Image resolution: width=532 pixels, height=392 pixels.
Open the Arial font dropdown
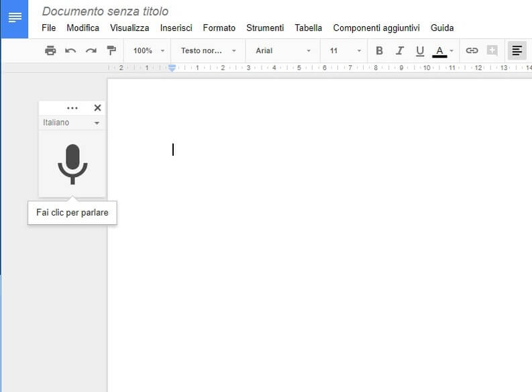point(282,50)
